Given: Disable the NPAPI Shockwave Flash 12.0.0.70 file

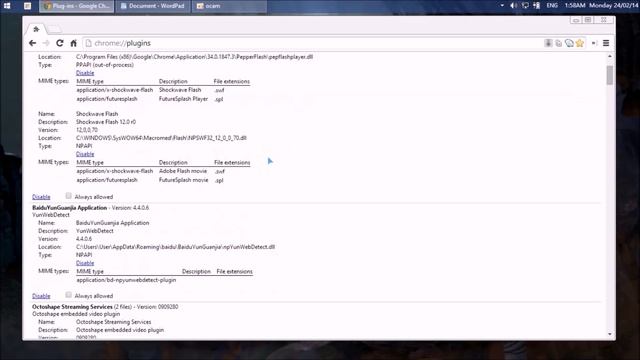Looking at the screenshot, I should point(85,154).
